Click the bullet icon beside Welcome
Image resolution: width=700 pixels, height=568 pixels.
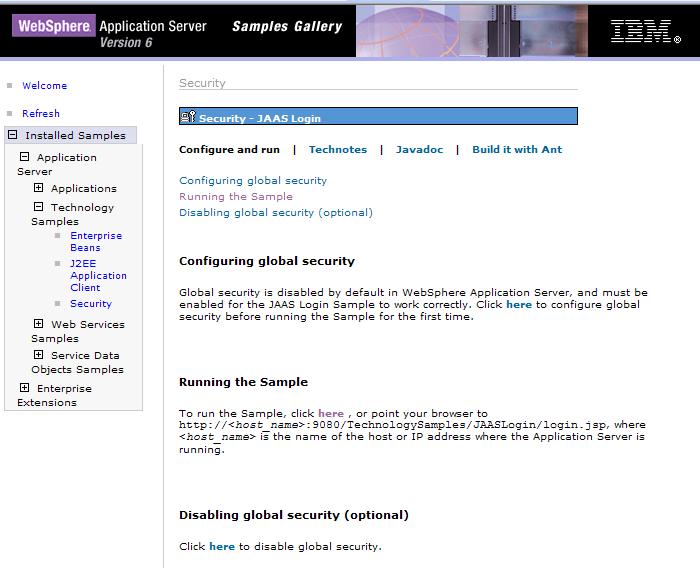click(x=9, y=85)
